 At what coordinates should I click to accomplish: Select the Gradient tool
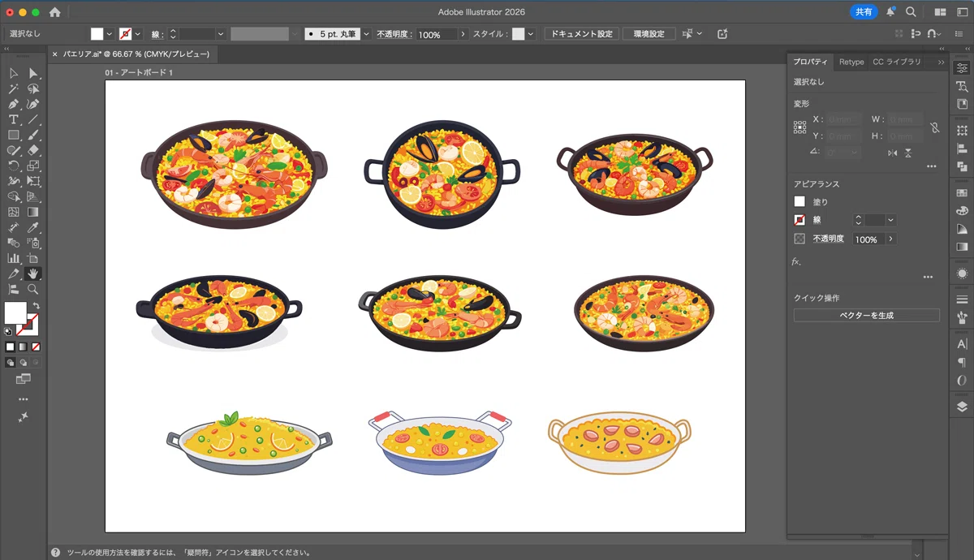pos(33,212)
